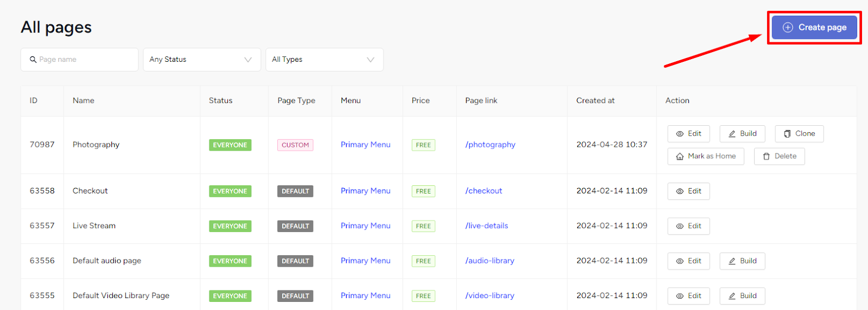Click the pencil icon for Default audio page Build
Image resolution: width=868 pixels, height=310 pixels.
pyautogui.click(x=732, y=261)
